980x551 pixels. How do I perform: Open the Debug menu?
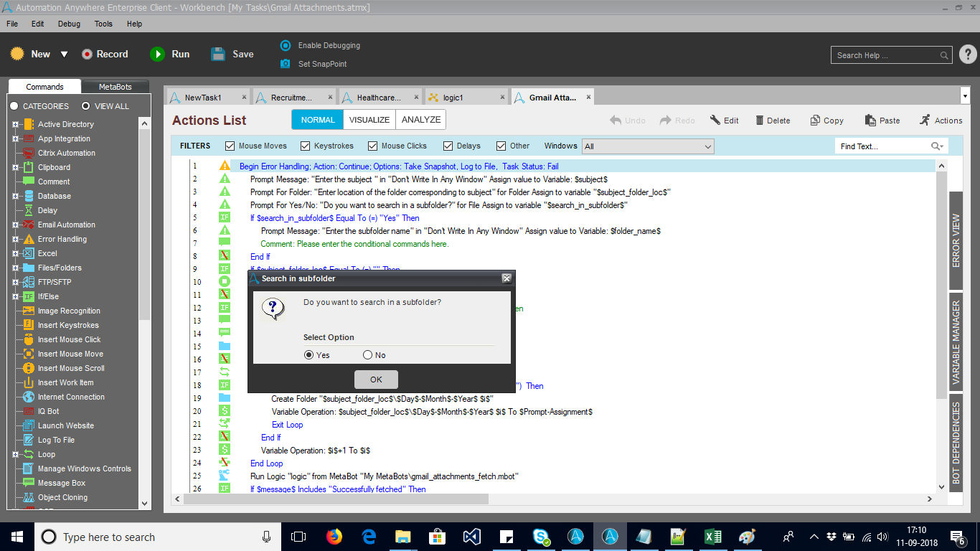coord(69,24)
